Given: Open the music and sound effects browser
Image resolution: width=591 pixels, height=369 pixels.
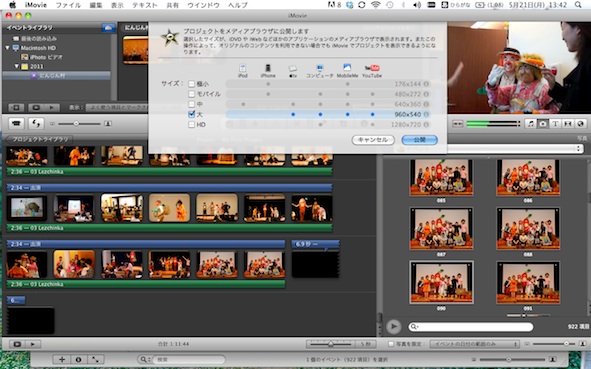Looking at the screenshot, I should [531, 124].
